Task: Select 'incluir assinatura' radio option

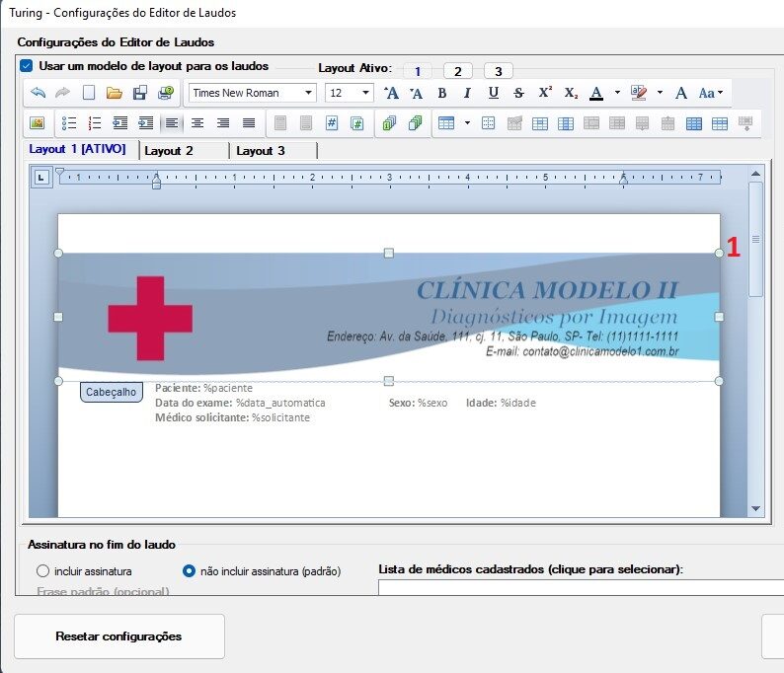Action: [x=42, y=571]
